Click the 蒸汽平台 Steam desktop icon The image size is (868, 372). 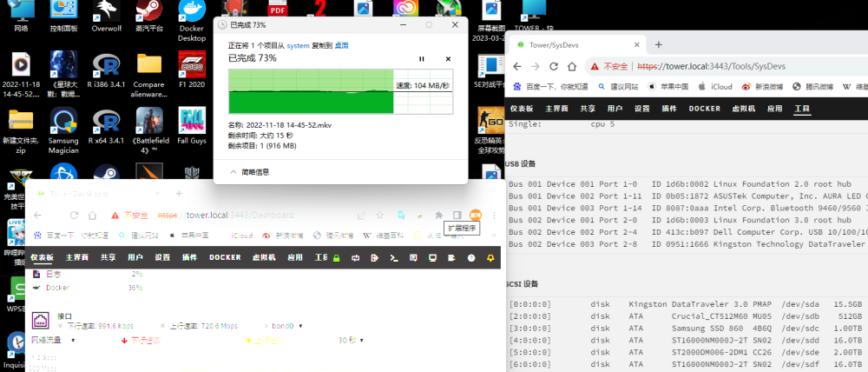click(149, 17)
